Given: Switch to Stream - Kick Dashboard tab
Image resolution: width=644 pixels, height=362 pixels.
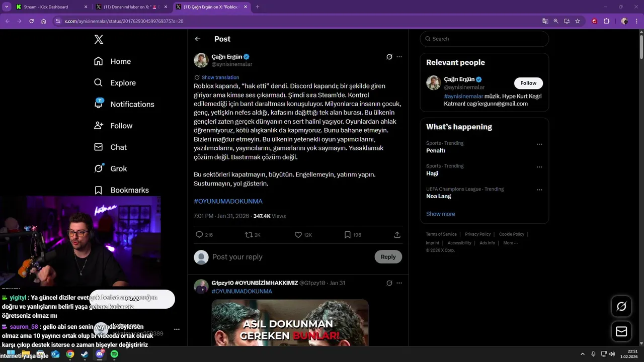Looking at the screenshot, I should [x=50, y=7].
